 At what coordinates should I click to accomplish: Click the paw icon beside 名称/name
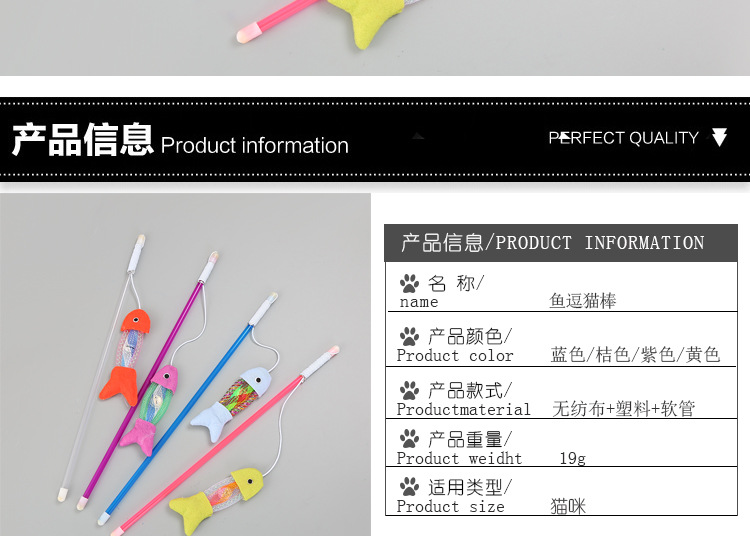point(409,283)
